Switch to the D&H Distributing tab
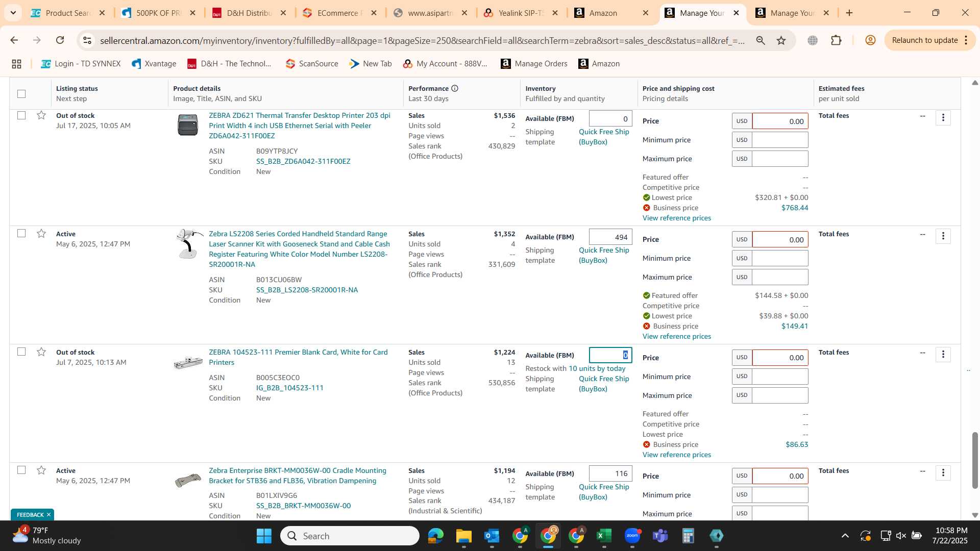 click(249, 13)
